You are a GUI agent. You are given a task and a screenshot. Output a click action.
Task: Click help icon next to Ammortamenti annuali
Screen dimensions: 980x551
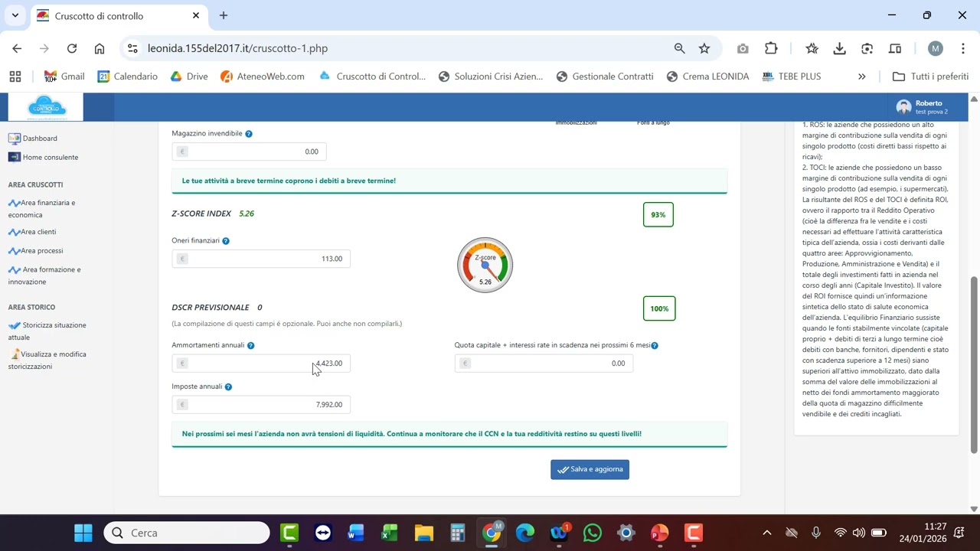click(250, 346)
